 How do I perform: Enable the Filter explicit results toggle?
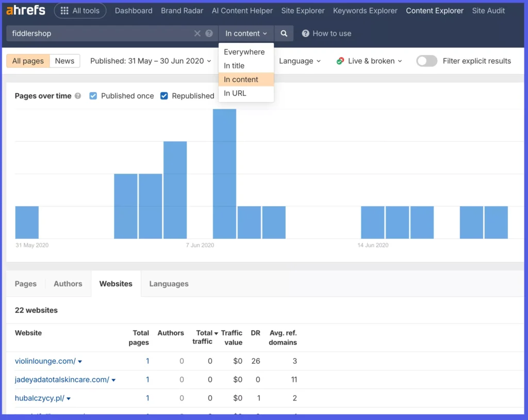tap(426, 61)
